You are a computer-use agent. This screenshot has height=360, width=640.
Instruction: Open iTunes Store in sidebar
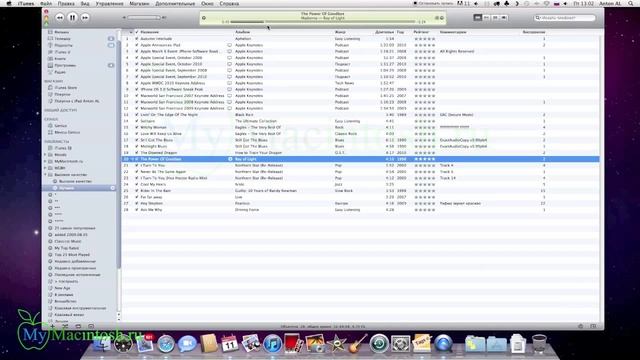(x=65, y=88)
